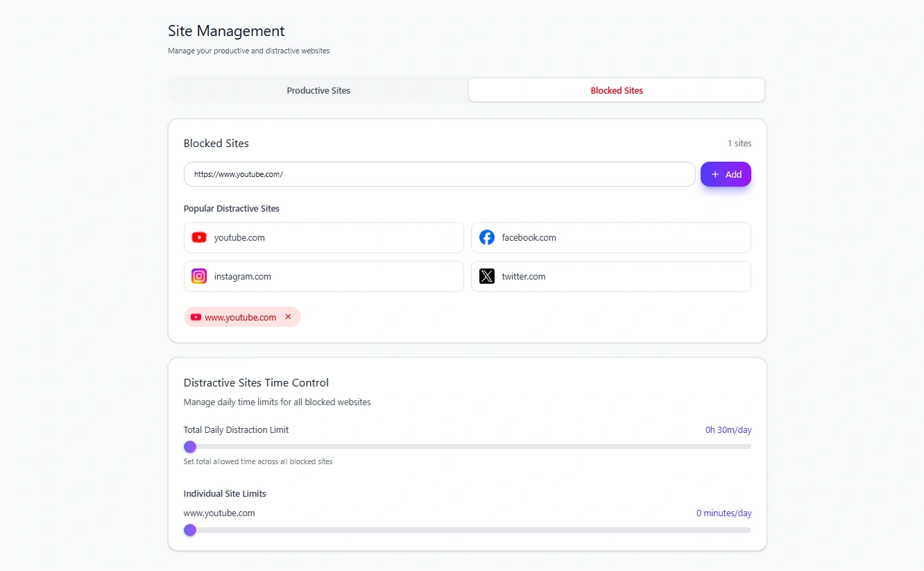
Task: Click the Facebook logo icon
Action: (x=487, y=237)
